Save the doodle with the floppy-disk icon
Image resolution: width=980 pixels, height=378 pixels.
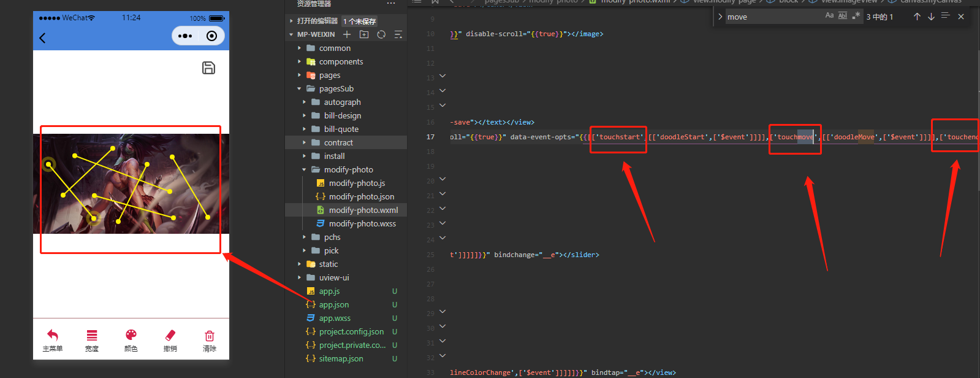point(208,68)
